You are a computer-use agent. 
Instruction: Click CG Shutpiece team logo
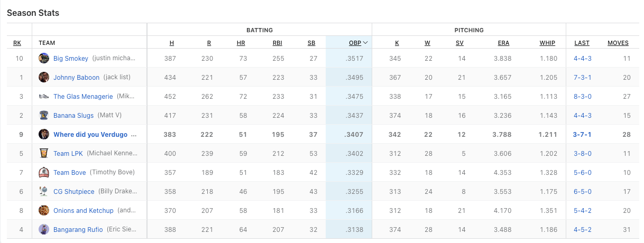click(44, 191)
